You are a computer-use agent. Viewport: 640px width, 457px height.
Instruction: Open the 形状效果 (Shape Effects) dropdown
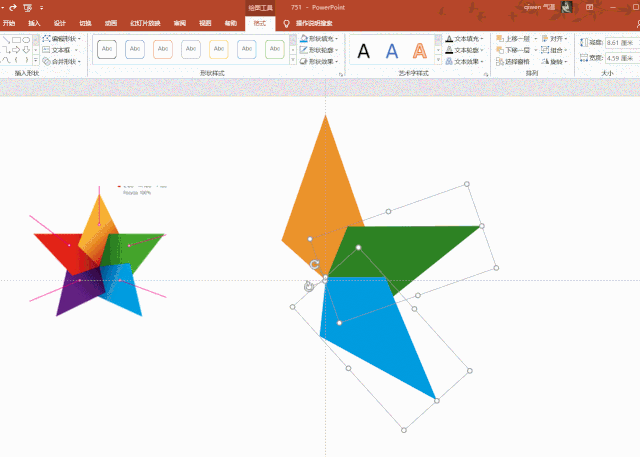(x=319, y=62)
